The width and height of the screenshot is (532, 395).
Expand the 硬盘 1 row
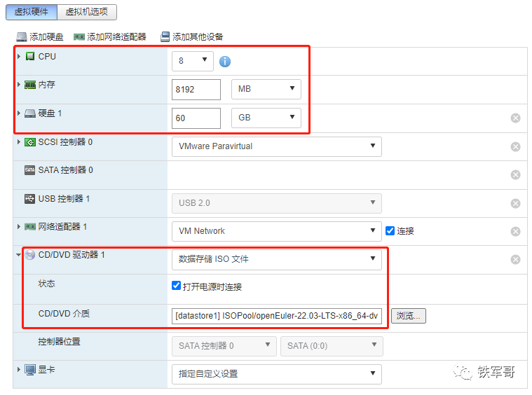click(x=19, y=113)
